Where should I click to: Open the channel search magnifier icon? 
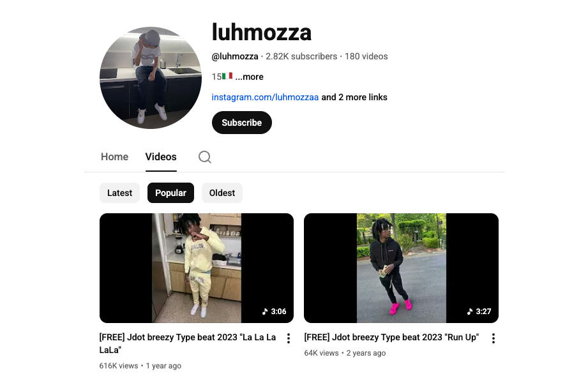click(205, 157)
